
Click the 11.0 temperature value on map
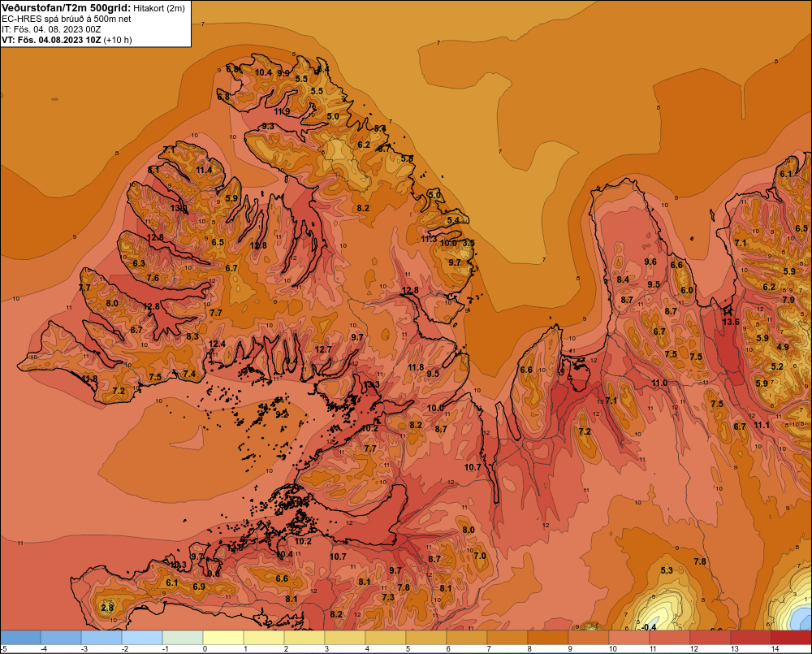pos(659,383)
